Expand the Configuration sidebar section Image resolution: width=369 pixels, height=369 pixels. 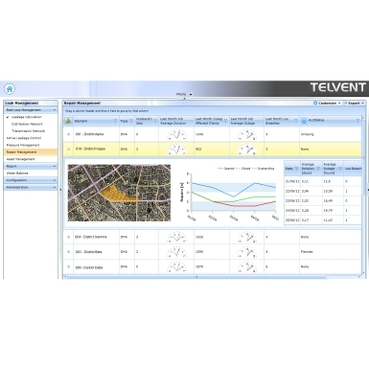pyautogui.click(x=30, y=180)
